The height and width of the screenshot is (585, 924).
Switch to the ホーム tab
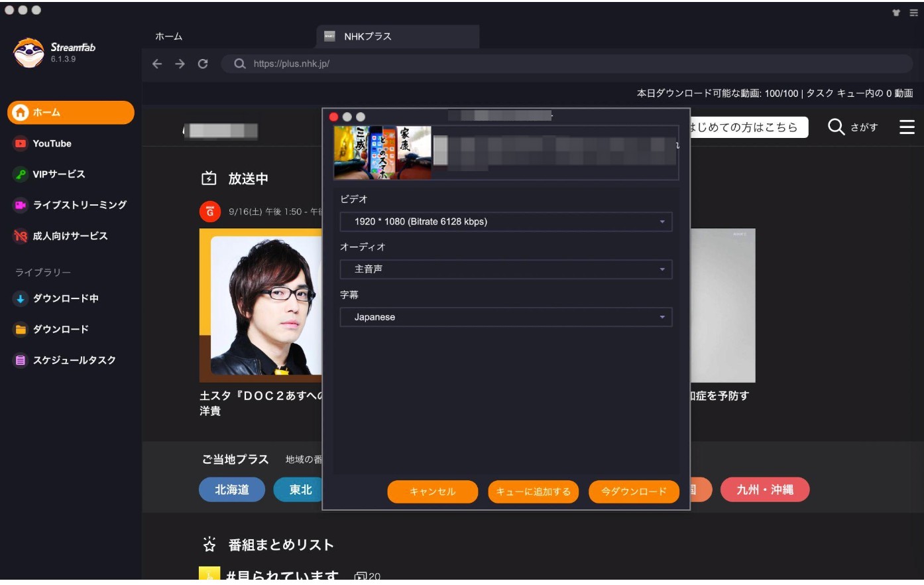click(169, 36)
